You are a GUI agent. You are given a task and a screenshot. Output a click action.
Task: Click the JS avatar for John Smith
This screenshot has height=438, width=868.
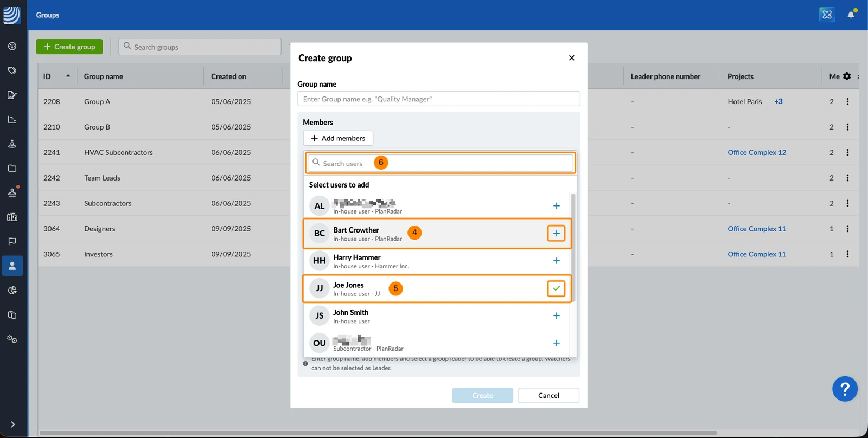click(320, 315)
